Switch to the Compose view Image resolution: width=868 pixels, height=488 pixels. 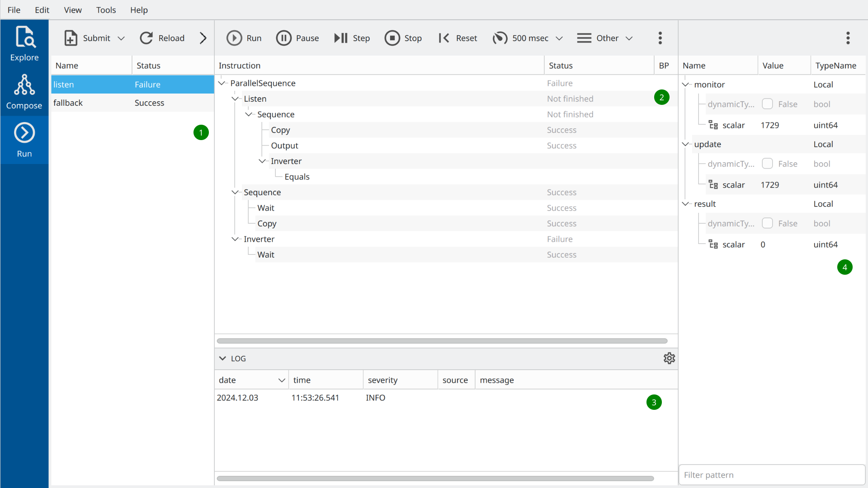pos(24,92)
